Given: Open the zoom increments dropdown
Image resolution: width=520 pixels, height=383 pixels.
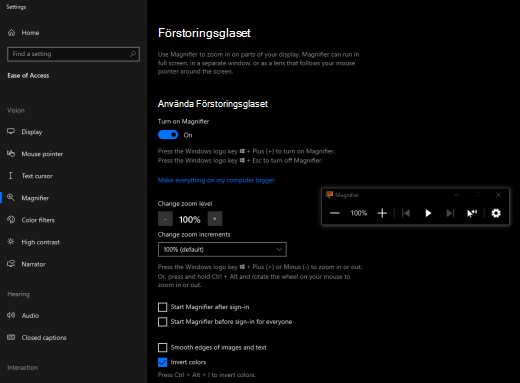Looking at the screenshot, I should pos(222,249).
